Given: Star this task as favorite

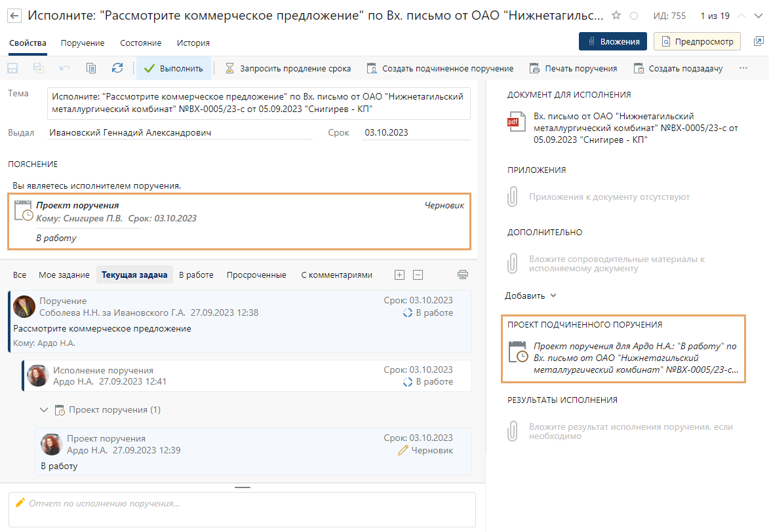Looking at the screenshot, I should (616, 16).
